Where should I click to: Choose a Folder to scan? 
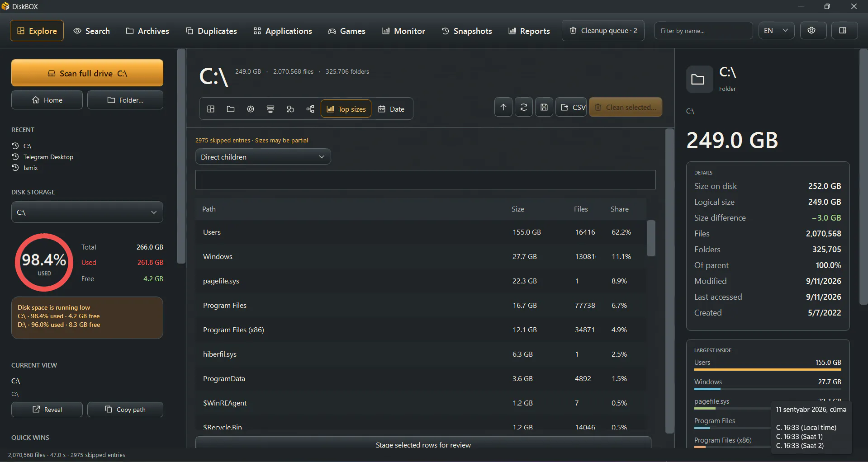coord(125,100)
